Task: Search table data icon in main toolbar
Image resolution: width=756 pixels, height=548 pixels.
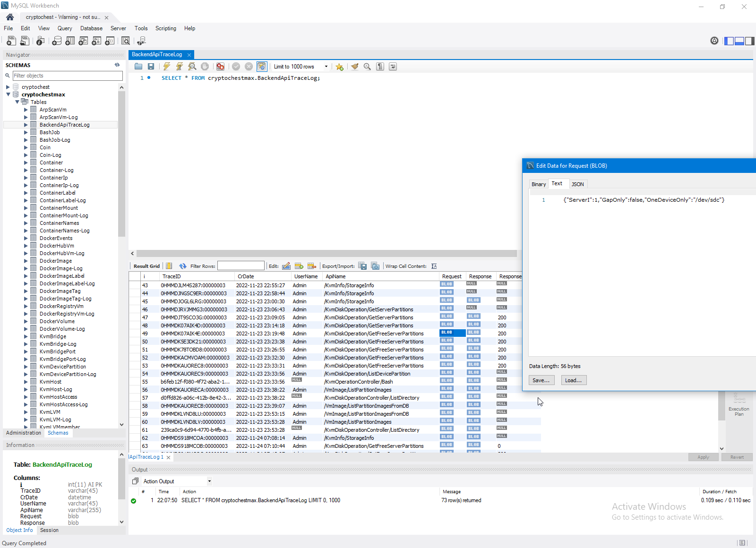Action: (x=126, y=41)
